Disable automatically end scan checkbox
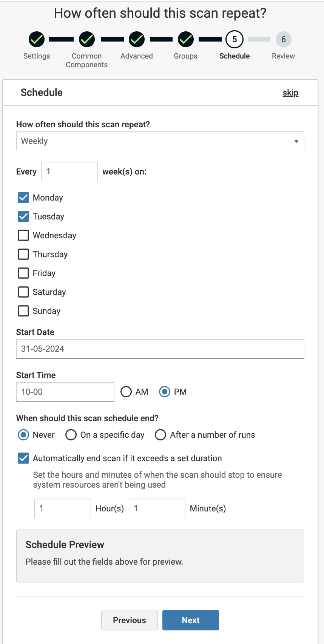The image size is (324, 644). click(x=23, y=458)
